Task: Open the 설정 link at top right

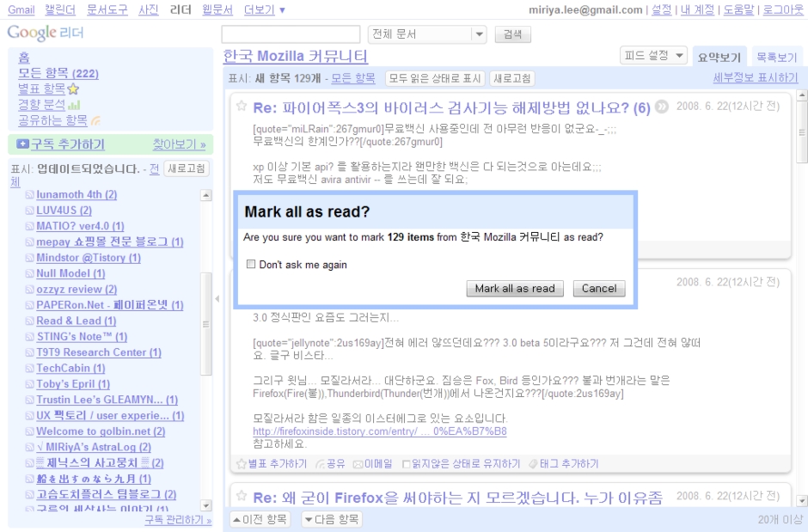Action: [662, 9]
